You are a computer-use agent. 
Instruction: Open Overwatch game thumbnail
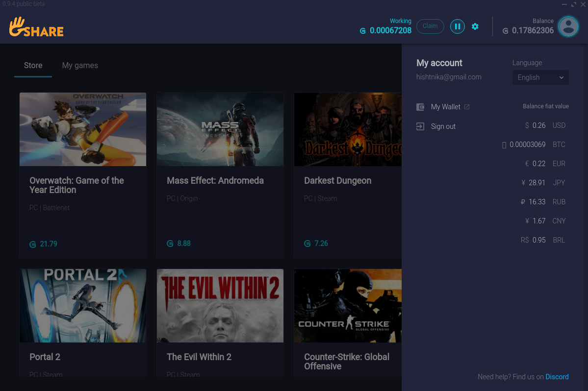(x=83, y=129)
